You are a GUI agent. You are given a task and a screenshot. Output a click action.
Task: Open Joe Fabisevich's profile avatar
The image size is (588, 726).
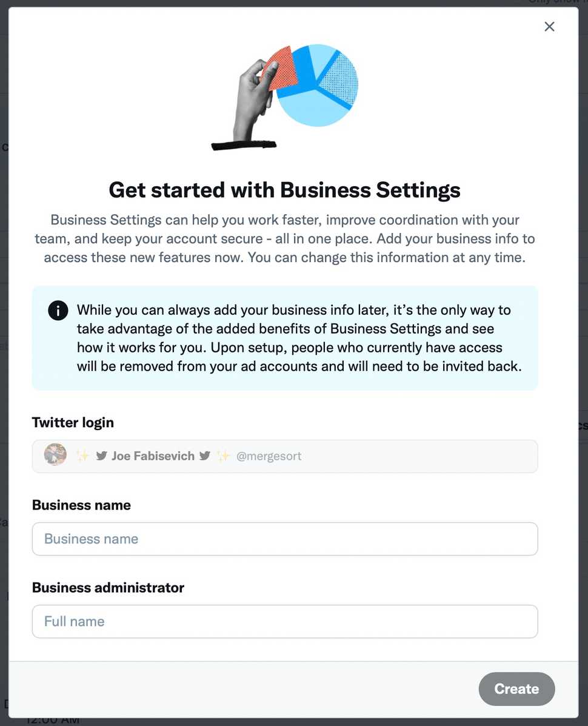pos(55,455)
